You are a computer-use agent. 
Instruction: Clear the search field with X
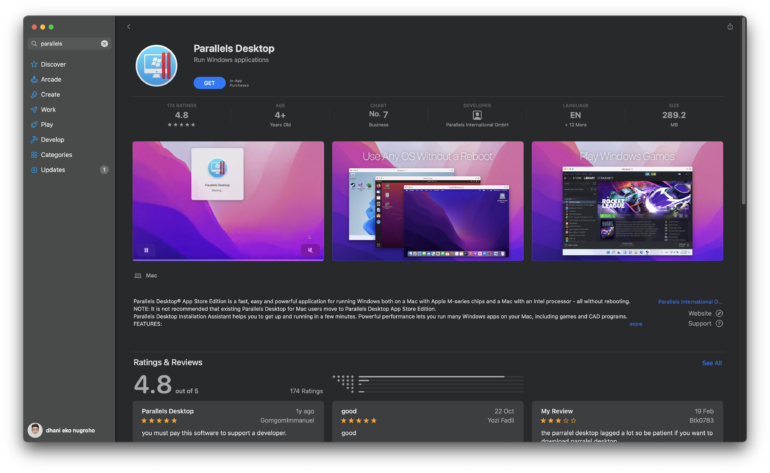click(x=105, y=44)
